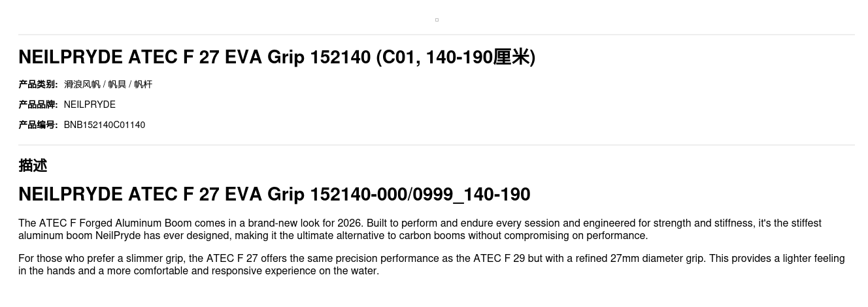Screen dimensions: 868x307
Task: Click the 产品编号 label
Action: pyautogui.click(x=38, y=125)
